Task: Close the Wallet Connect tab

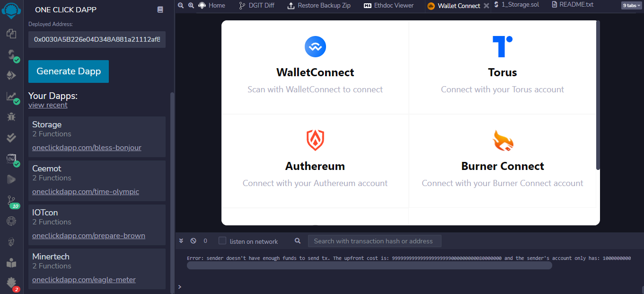Action: 486,6
